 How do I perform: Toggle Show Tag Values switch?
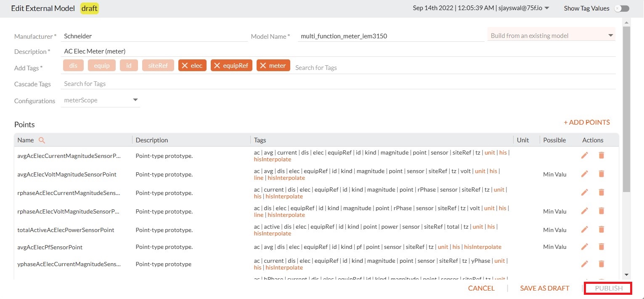622,8
